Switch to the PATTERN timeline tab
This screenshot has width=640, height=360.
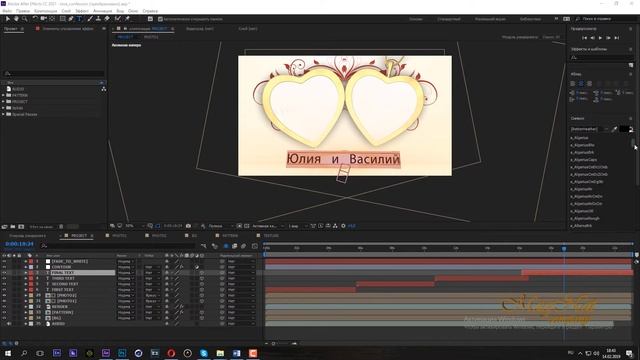230,236
